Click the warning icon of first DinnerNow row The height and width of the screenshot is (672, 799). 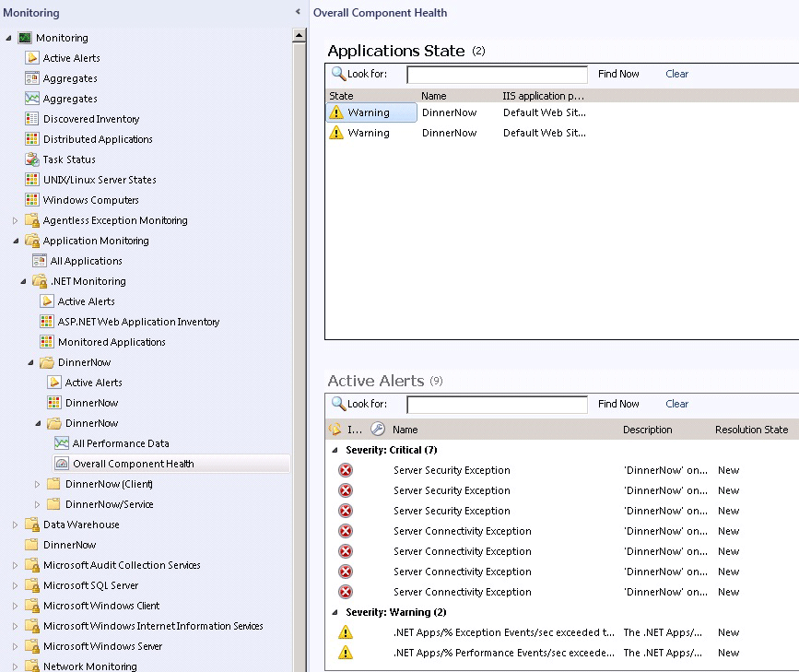[x=336, y=112]
